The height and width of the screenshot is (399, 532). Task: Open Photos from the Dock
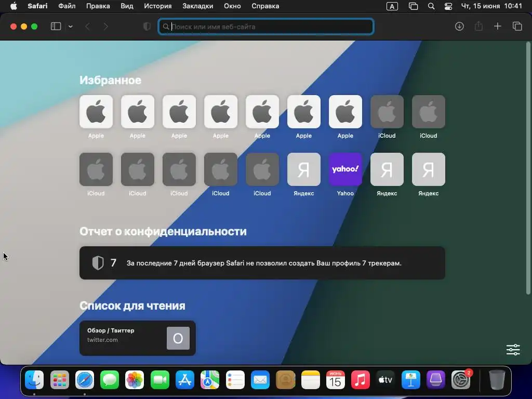click(x=135, y=380)
